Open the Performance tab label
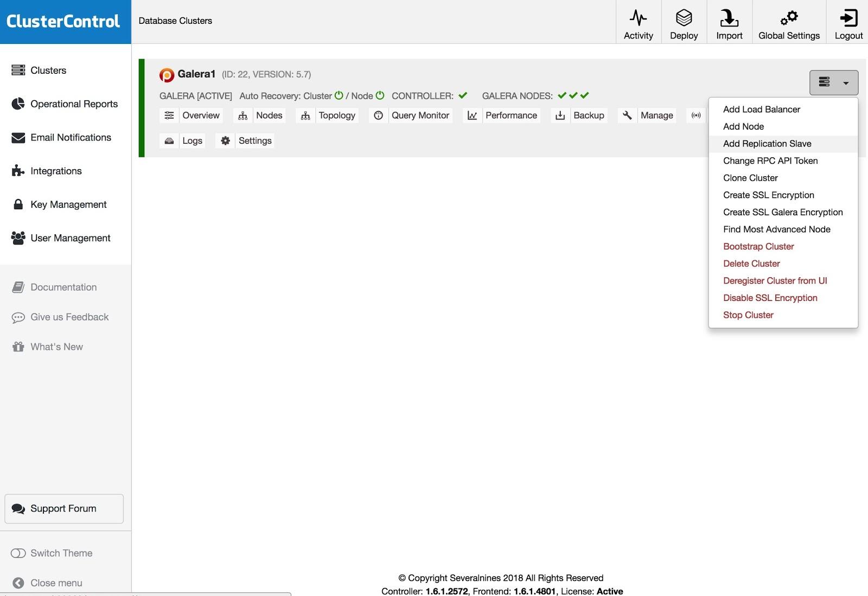 tap(511, 116)
